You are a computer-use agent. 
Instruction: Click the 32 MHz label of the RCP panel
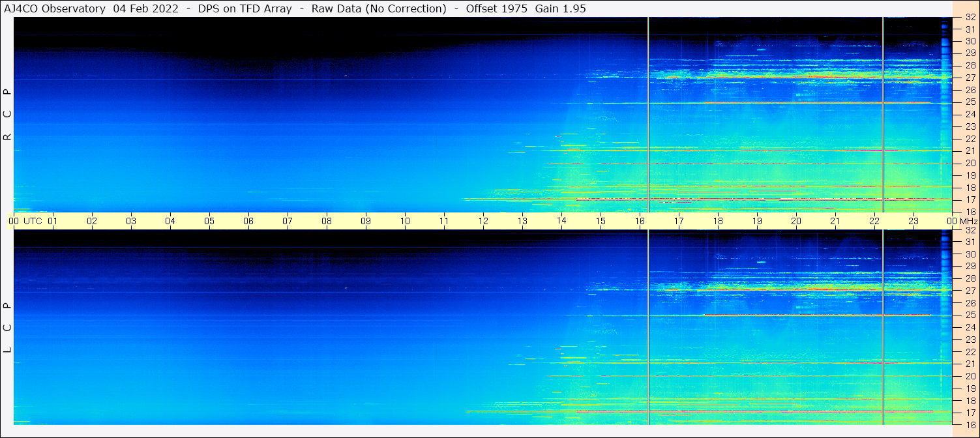tap(970, 18)
